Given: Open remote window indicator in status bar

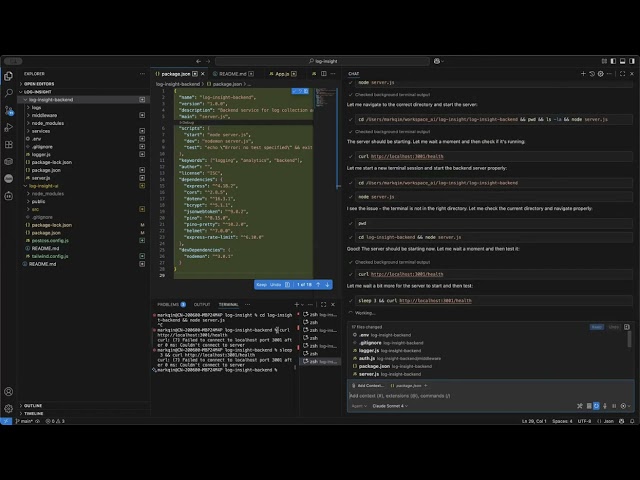Looking at the screenshot, I should 6,421.
